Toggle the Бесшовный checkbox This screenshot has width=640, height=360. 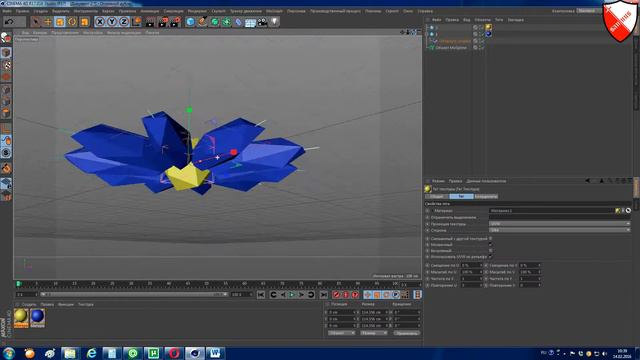490,251
